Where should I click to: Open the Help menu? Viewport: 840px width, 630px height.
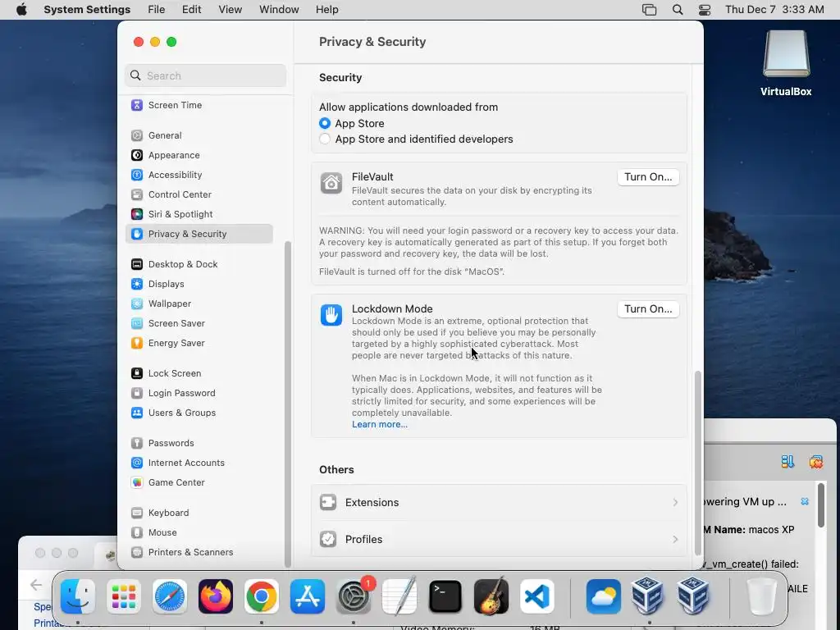pos(326,10)
